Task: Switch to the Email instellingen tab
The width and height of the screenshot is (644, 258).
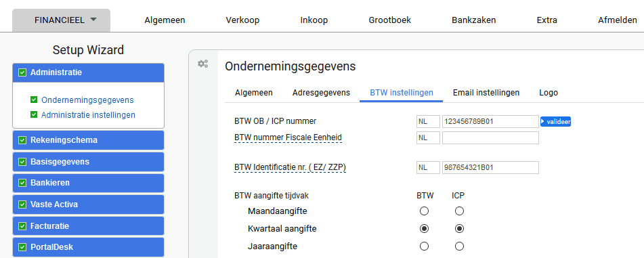Action: [486, 93]
